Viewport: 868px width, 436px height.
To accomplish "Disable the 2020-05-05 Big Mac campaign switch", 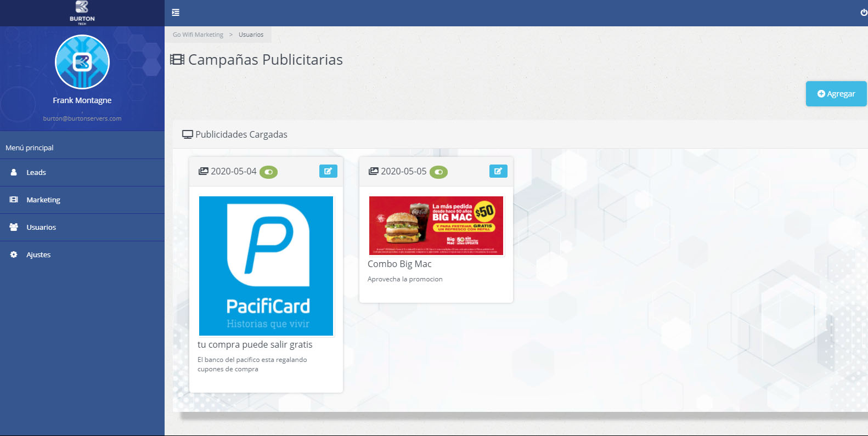I will coord(438,172).
